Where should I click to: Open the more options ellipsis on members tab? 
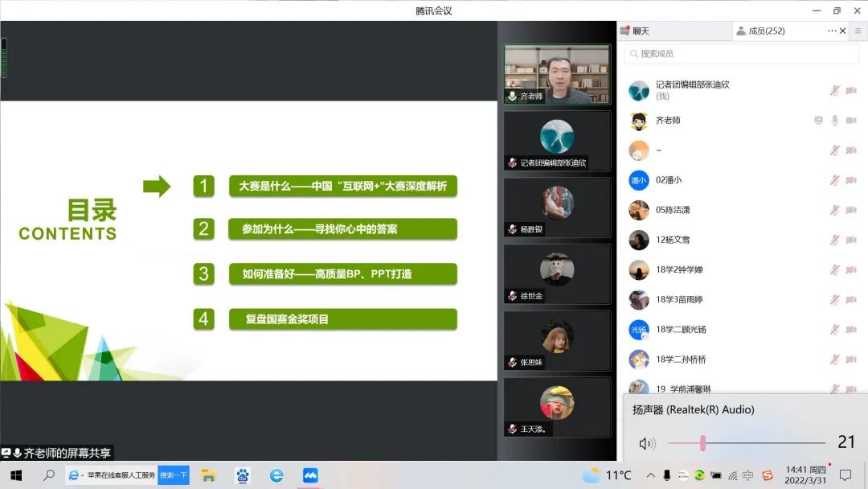tap(832, 31)
